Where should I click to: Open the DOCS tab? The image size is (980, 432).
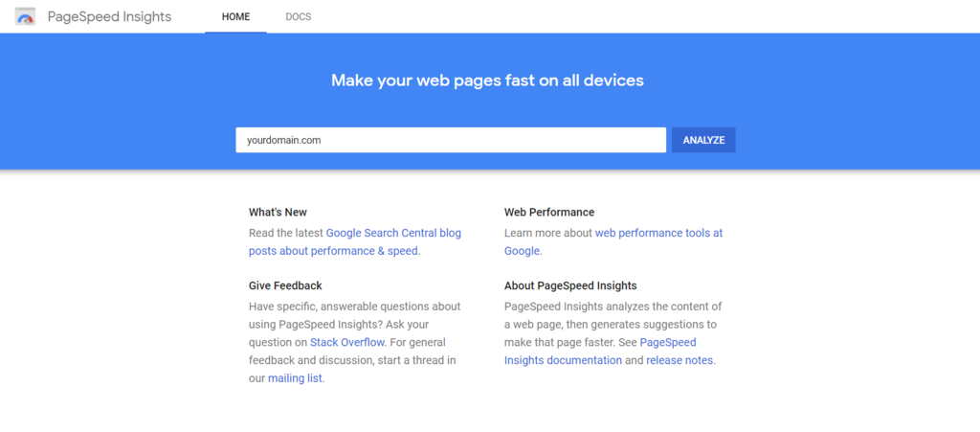(x=299, y=16)
